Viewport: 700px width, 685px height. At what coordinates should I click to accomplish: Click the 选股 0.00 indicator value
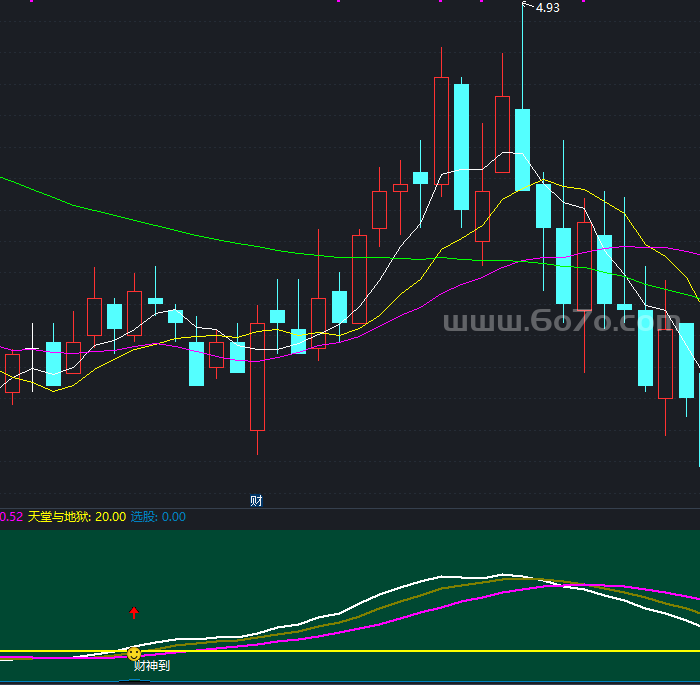(x=158, y=517)
